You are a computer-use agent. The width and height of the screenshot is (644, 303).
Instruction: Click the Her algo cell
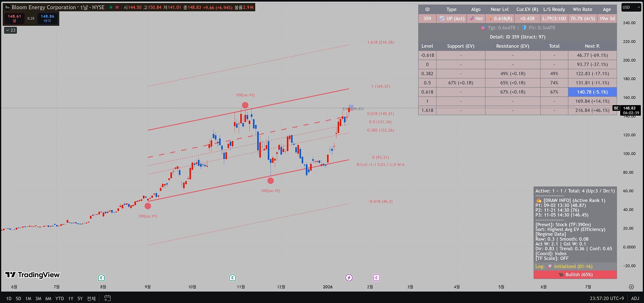[476, 18]
